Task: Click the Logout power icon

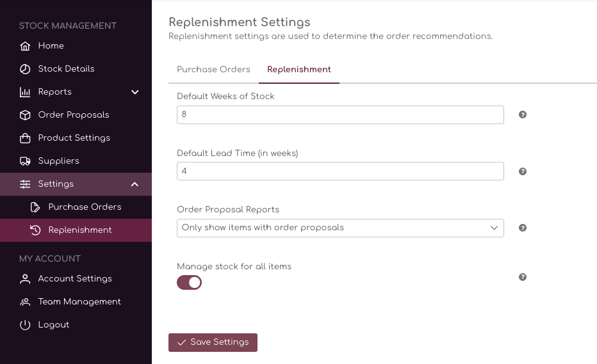Action: click(x=25, y=325)
